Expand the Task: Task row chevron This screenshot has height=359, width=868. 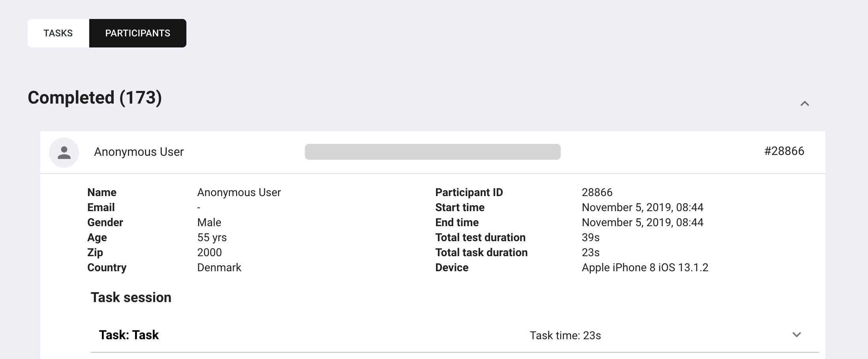pyautogui.click(x=797, y=335)
